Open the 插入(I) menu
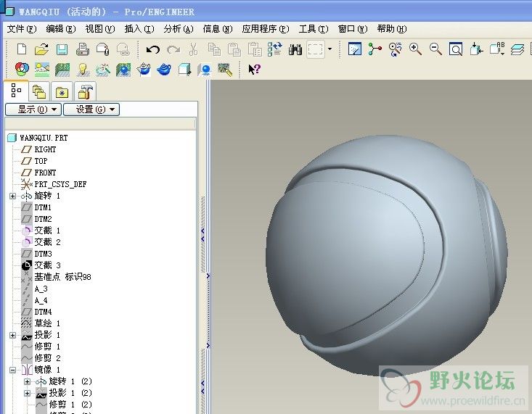 [x=139, y=29]
